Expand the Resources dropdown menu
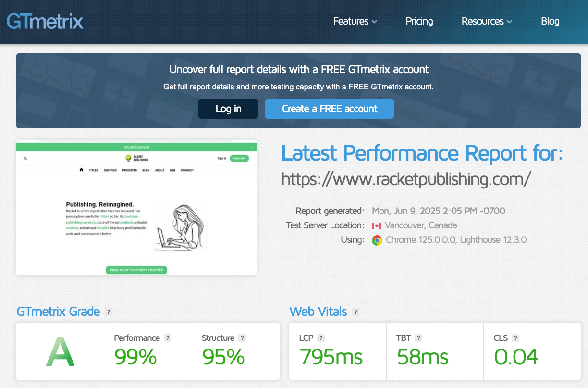The image size is (588, 388). [487, 21]
